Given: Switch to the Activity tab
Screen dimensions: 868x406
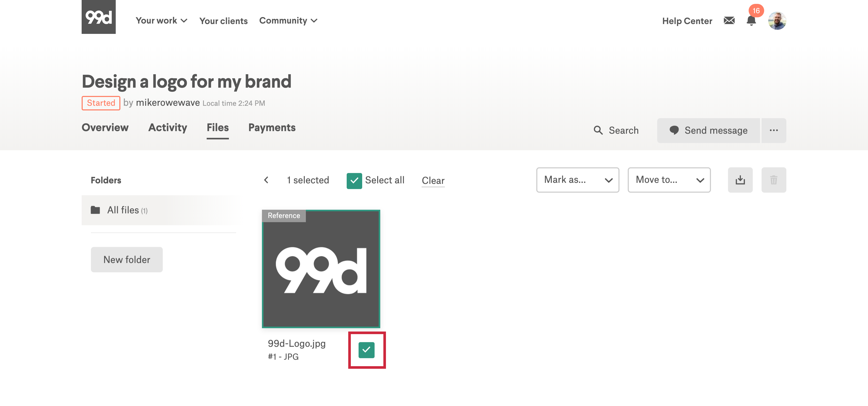Looking at the screenshot, I should click(167, 127).
